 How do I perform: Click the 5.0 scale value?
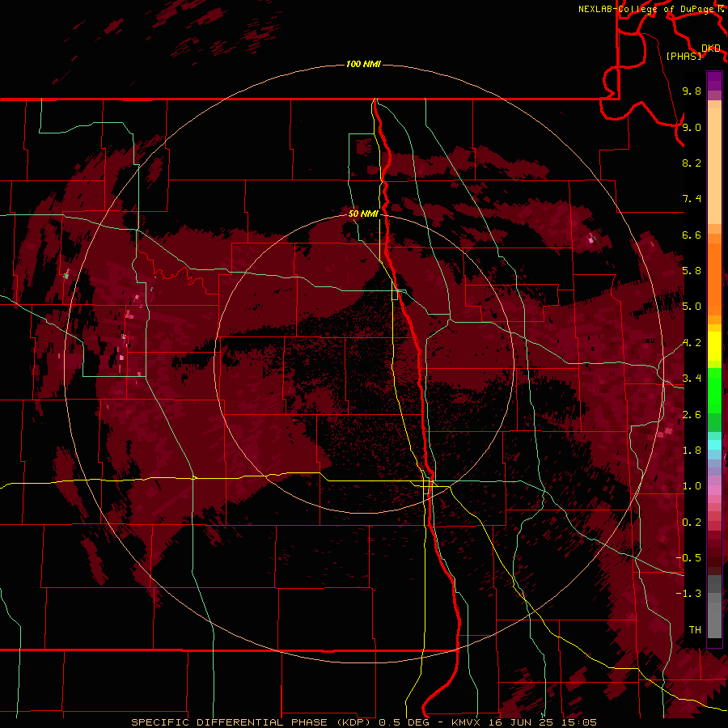click(692, 307)
